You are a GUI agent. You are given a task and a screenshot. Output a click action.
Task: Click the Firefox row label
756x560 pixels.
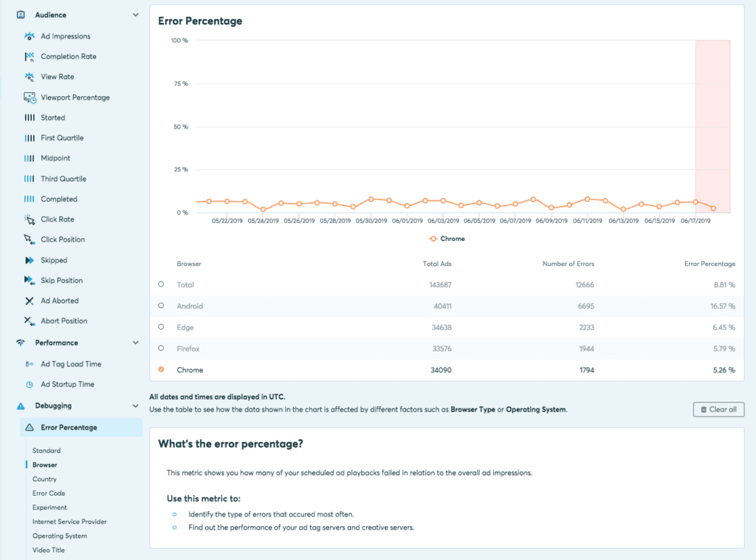(x=188, y=348)
